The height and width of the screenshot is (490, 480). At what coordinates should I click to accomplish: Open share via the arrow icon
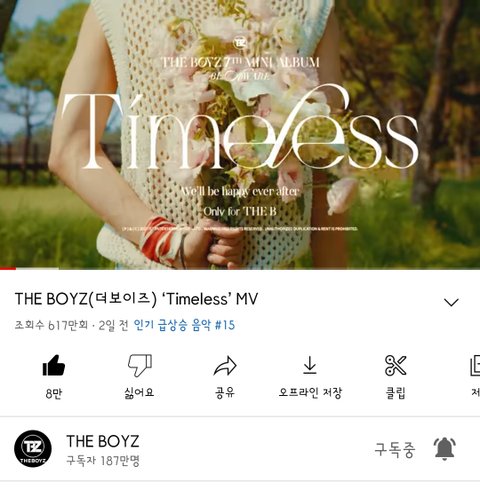(x=225, y=366)
